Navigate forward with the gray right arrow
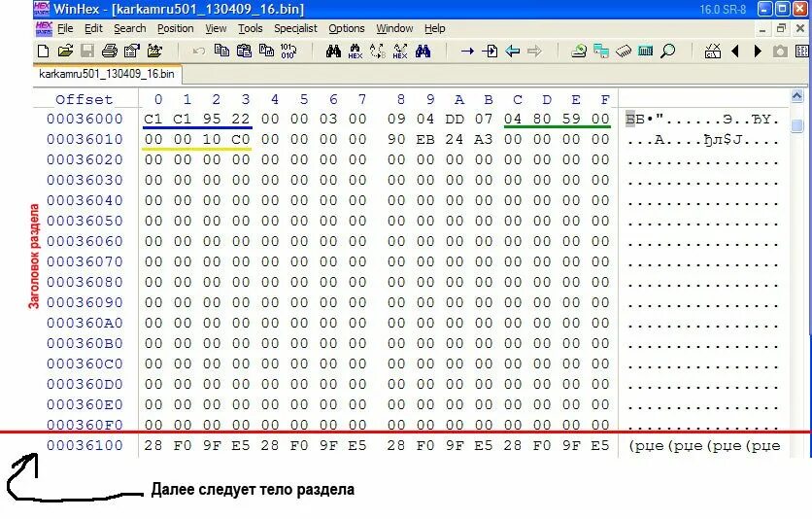 tap(534, 51)
